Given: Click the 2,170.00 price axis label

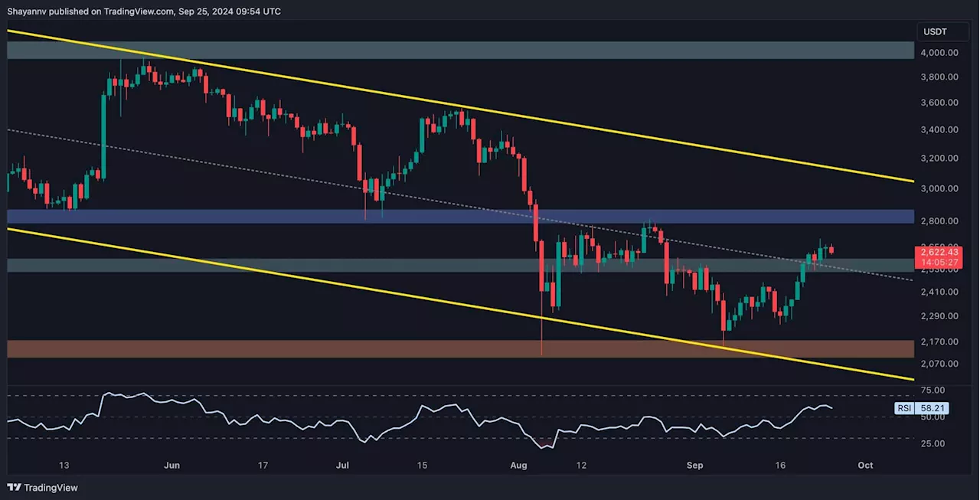Looking at the screenshot, I should (x=940, y=342).
